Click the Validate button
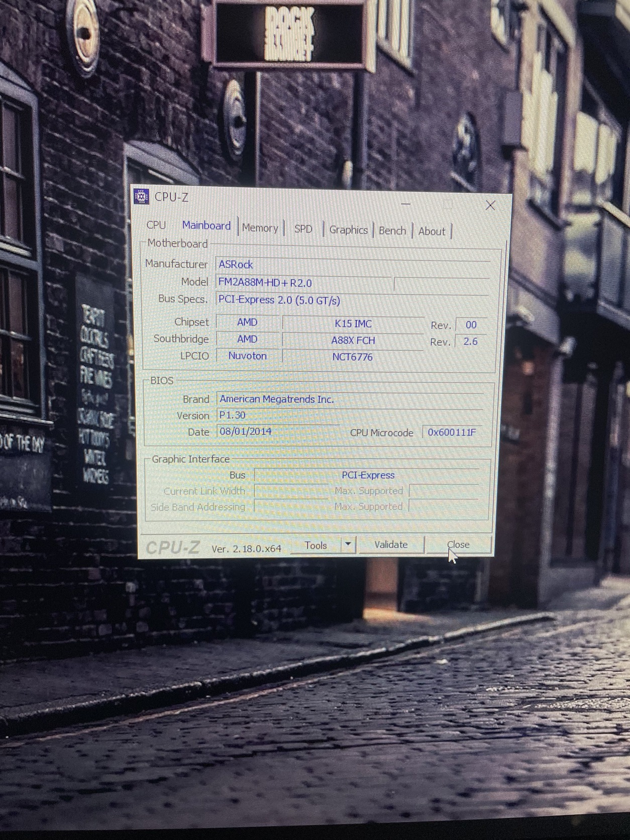This screenshot has height=840, width=630. 391,545
